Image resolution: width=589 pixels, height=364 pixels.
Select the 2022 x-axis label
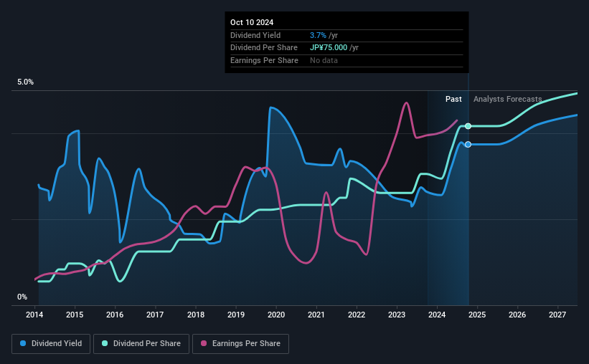click(x=357, y=315)
